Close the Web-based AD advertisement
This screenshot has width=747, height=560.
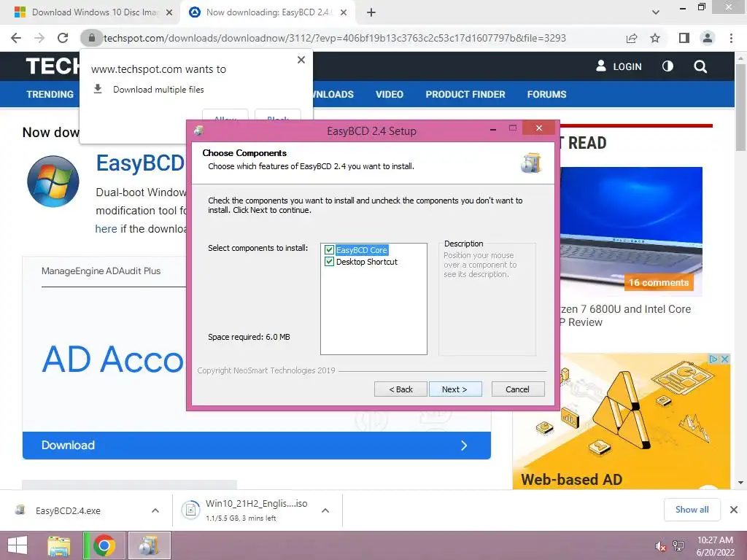(724, 359)
